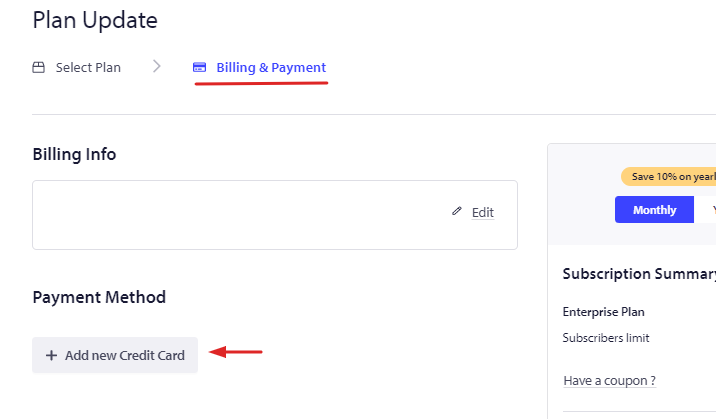Click the pencil icon beside Edit

click(457, 211)
